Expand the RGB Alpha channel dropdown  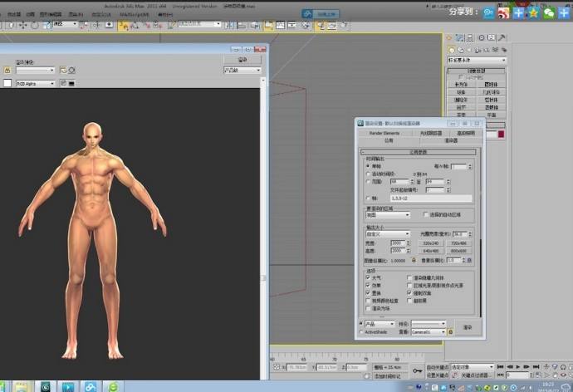(x=36, y=84)
